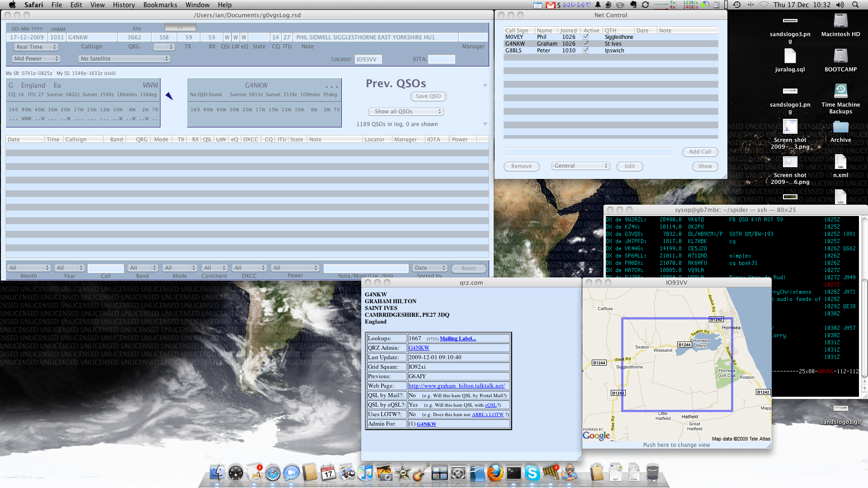
Task: Click the Time Machine menu bar icon
Action: (x=737, y=5)
